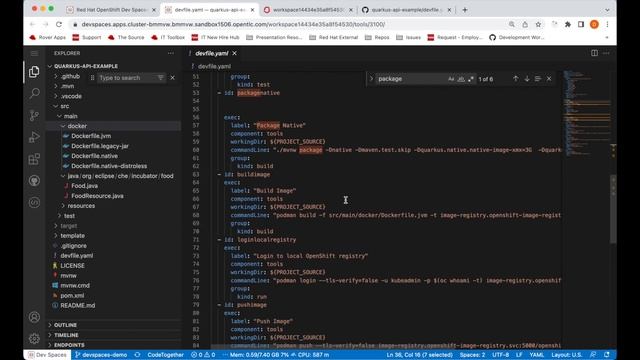Bookmark this page with star icon
This screenshot has width=640, height=360.
[x=538, y=24]
